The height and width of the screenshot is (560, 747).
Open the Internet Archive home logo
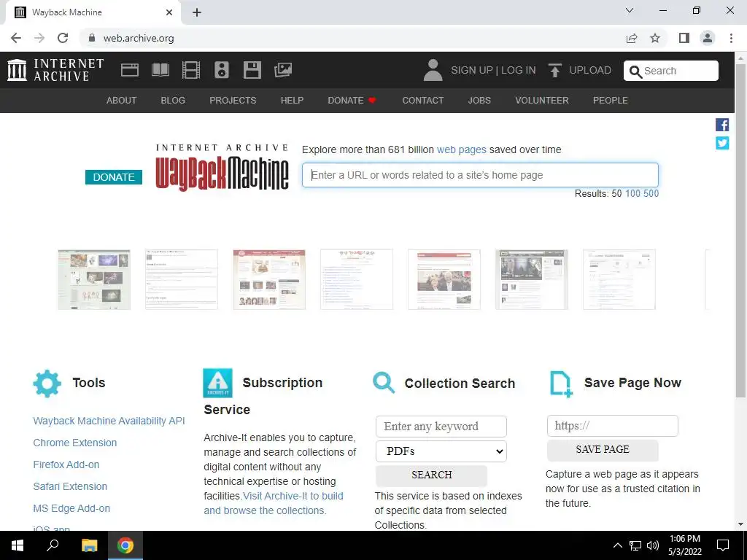[x=55, y=70]
